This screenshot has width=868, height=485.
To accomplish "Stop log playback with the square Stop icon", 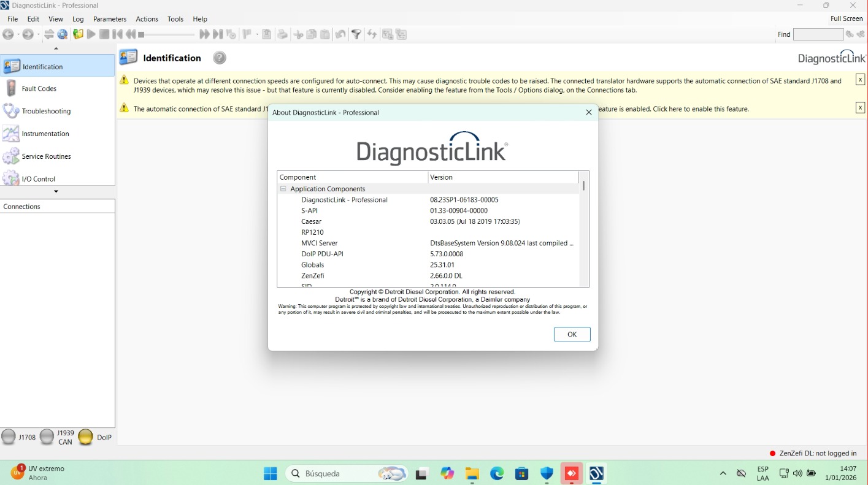I will tap(104, 34).
